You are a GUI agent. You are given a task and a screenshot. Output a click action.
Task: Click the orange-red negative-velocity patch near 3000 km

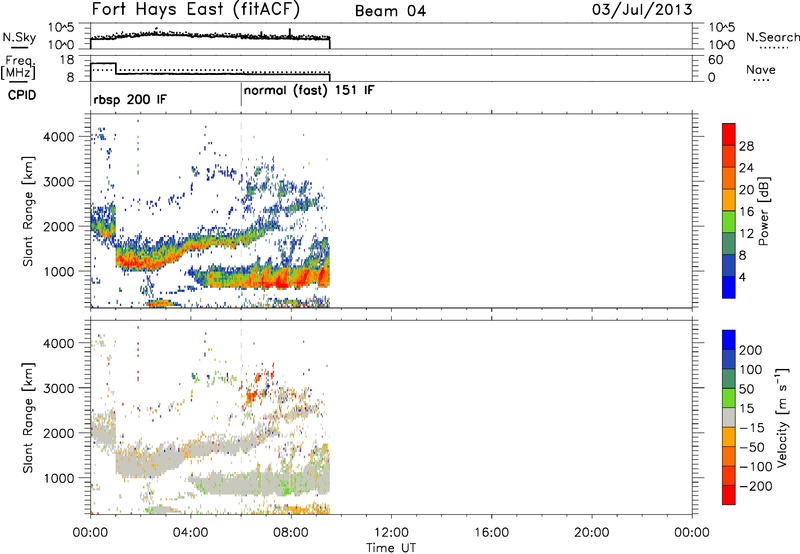252,396
